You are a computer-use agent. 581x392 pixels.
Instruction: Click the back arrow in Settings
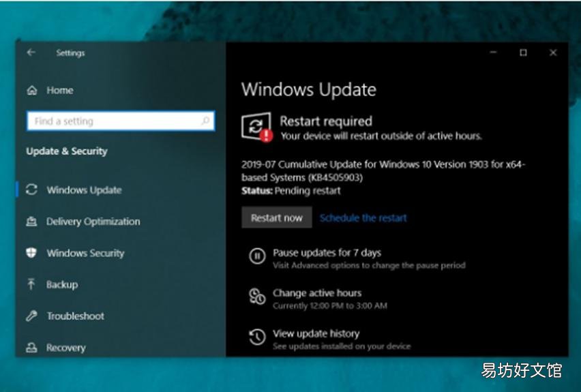point(31,52)
